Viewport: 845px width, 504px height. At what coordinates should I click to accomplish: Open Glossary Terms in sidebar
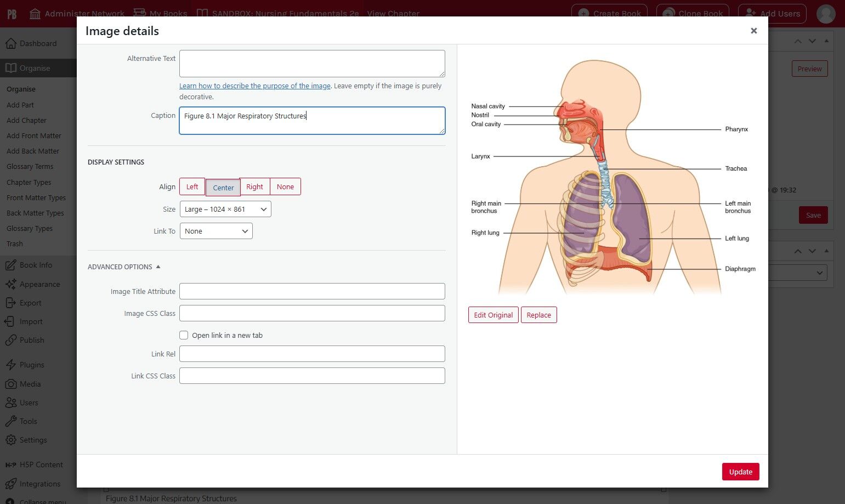[30, 167]
